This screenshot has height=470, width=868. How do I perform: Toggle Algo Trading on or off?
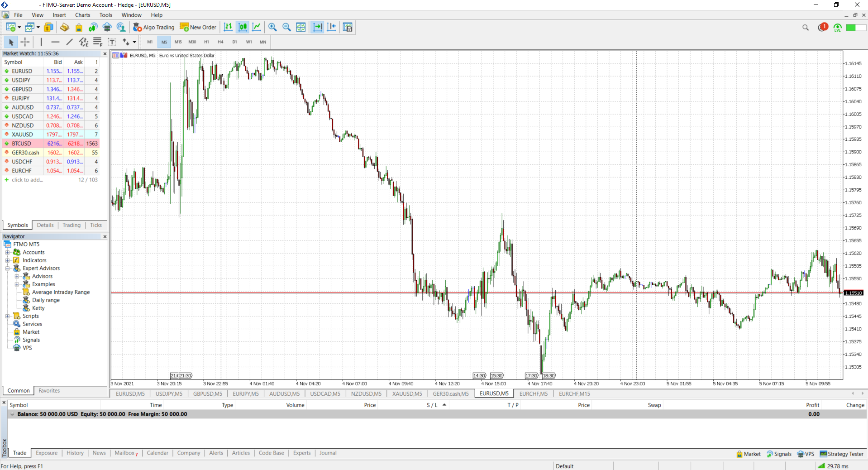click(154, 27)
